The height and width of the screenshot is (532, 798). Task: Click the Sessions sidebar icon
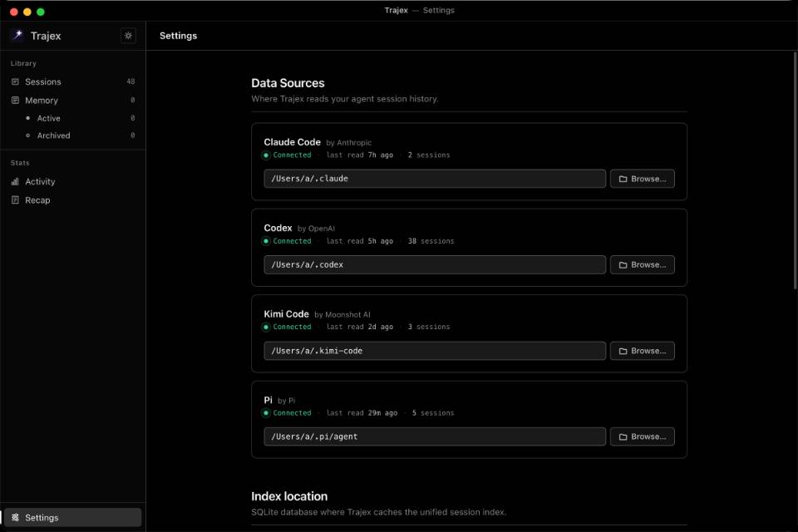[15, 81]
